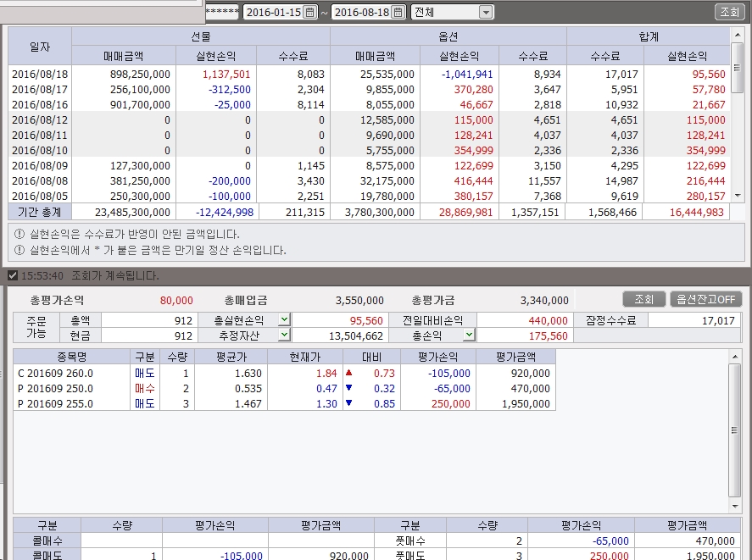Click the blue down-arrow beside P 201609 250.0 price
The height and width of the screenshot is (560, 752).
pos(348,388)
